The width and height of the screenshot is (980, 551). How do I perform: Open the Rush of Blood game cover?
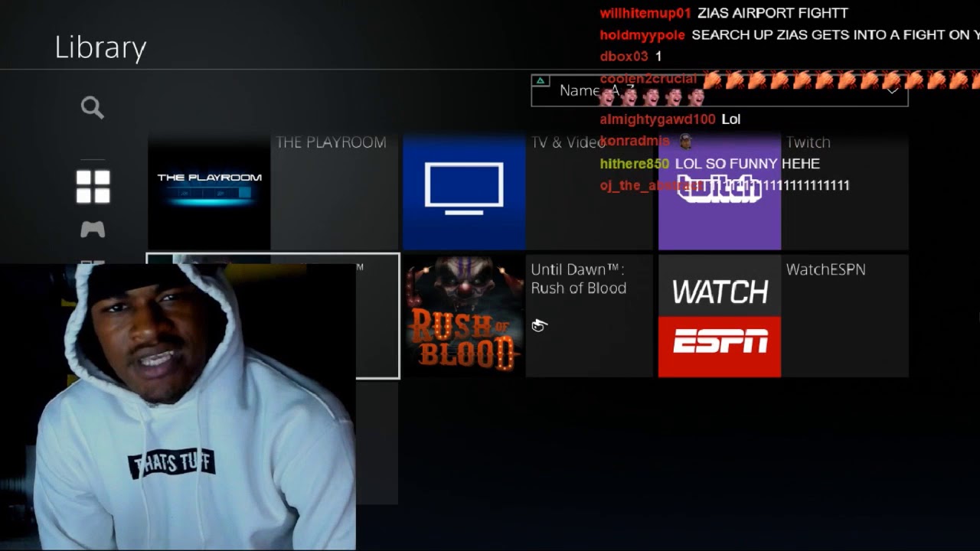coord(464,316)
